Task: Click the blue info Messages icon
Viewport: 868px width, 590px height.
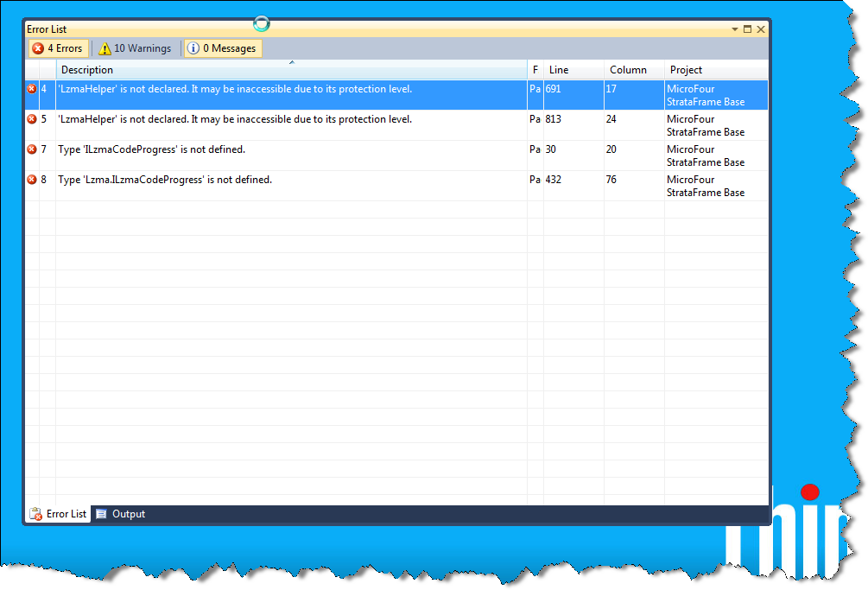Action: tap(193, 48)
